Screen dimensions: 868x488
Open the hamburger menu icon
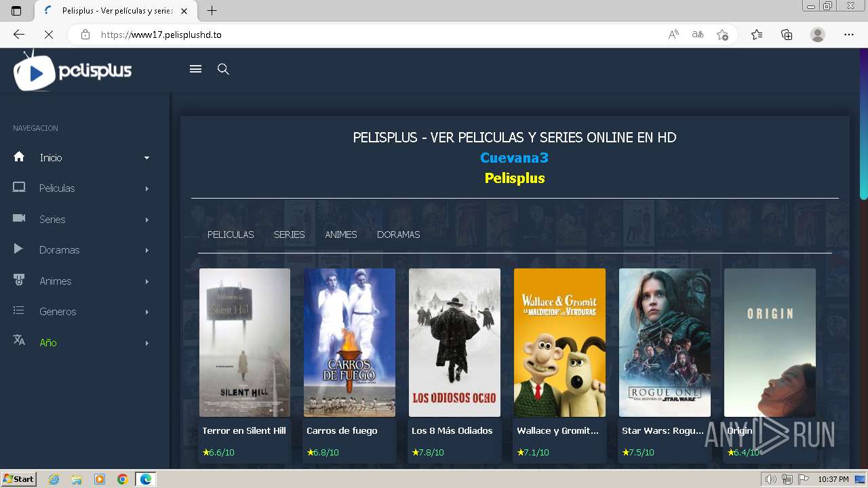(x=195, y=69)
